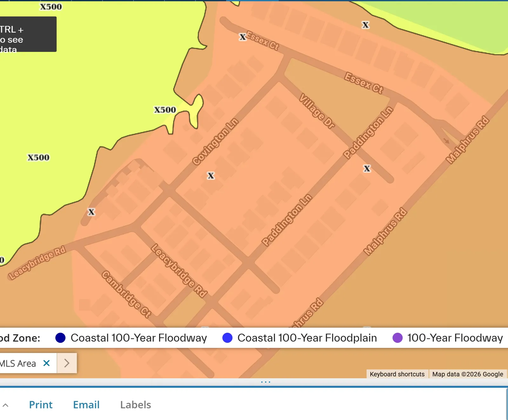This screenshot has height=420, width=508.
Task: Collapse the bottom panel using the up caret
Action: click(5, 405)
